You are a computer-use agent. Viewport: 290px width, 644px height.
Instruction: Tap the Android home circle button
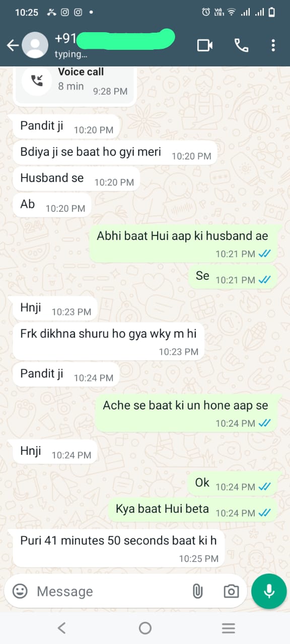[145, 627]
